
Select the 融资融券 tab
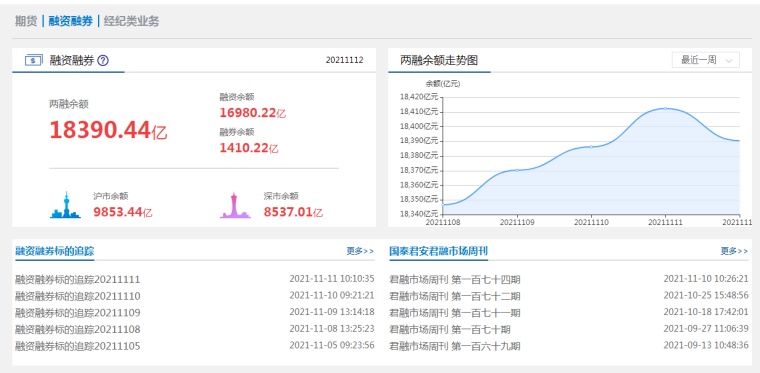coord(70,21)
